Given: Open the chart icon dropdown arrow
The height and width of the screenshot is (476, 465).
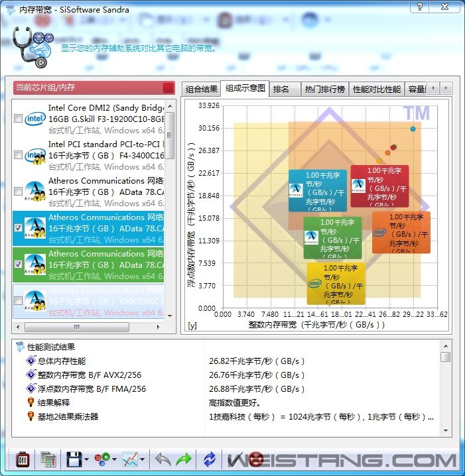Looking at the screenshot, I should (143, 459).
